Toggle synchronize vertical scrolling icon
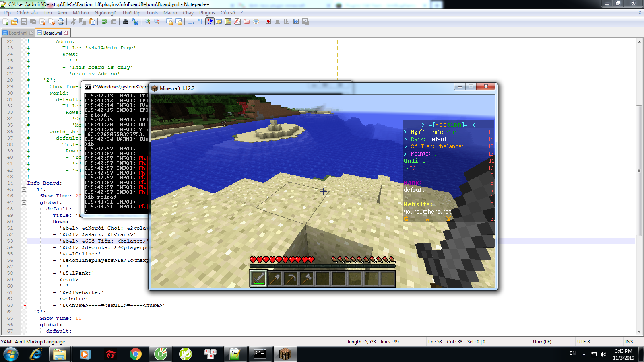Image resolution: width=644 pixels, height=362 pixels. point(169,21)
